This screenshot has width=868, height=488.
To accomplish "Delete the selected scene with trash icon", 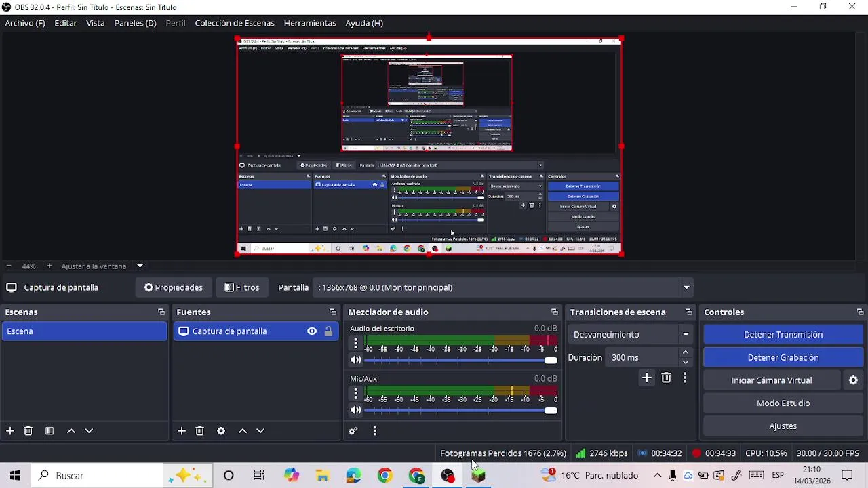I will 28,431.
